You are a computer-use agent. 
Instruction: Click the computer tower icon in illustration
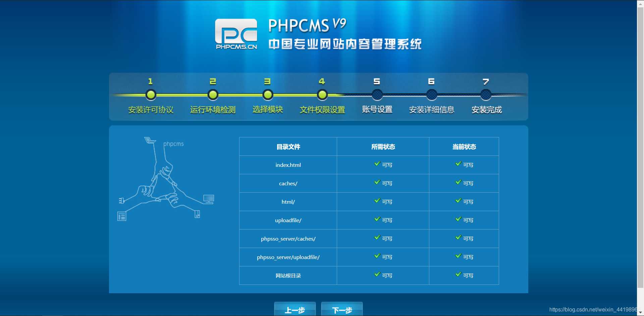(197, 214)
